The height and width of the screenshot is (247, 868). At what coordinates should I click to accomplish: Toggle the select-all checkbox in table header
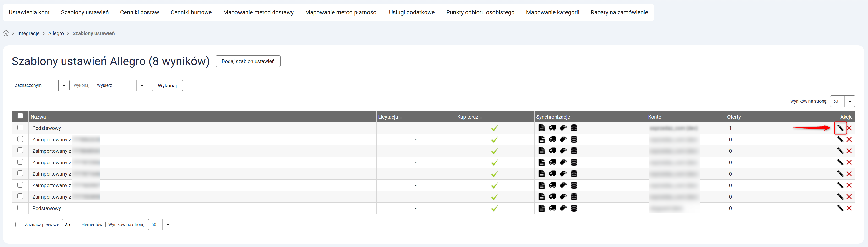[20, 116]
